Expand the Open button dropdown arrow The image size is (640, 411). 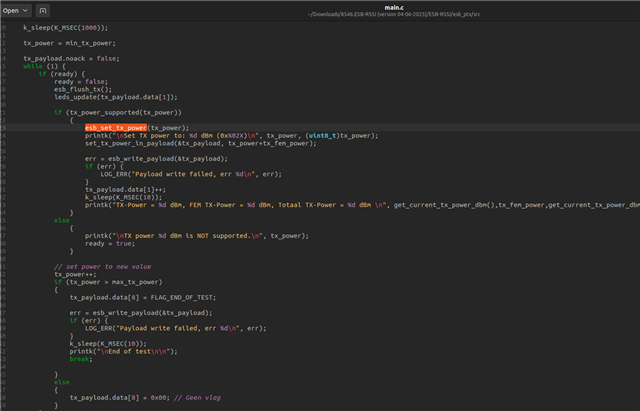[x=25, y=11]
